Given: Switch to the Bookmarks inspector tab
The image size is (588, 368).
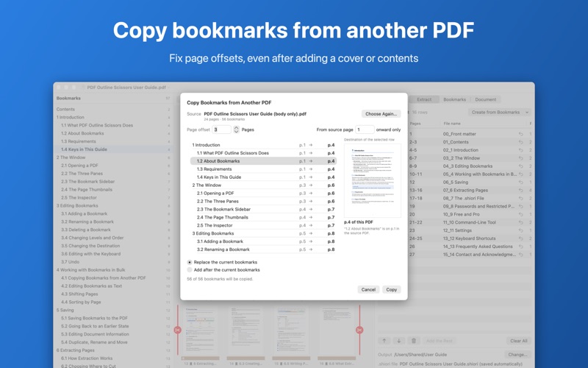Looking at the screenshot, I should point(454,99).
